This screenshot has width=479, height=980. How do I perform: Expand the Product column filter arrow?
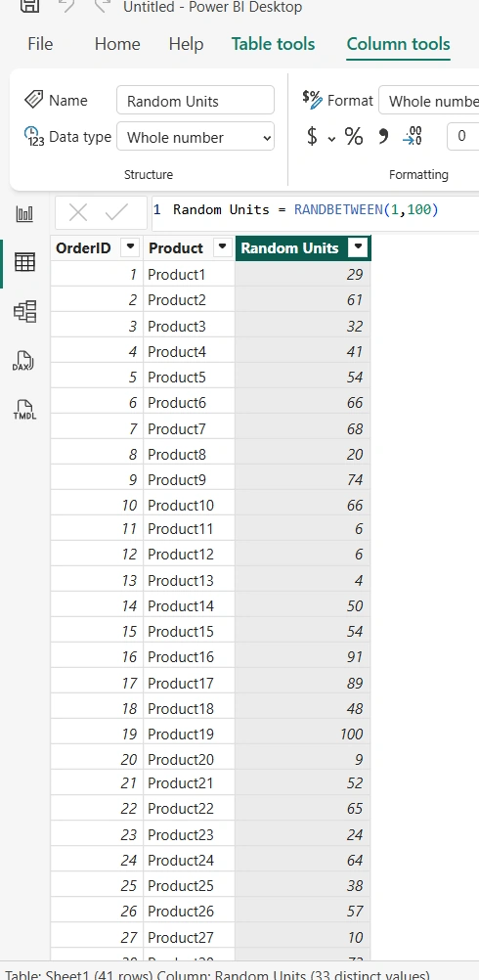point(222,247)
